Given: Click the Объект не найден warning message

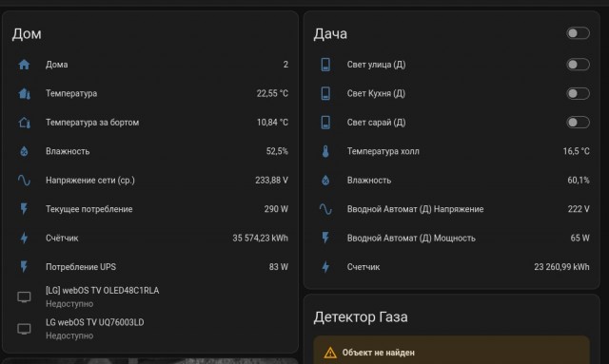Looking at the screenshot, I should (379, 353).
